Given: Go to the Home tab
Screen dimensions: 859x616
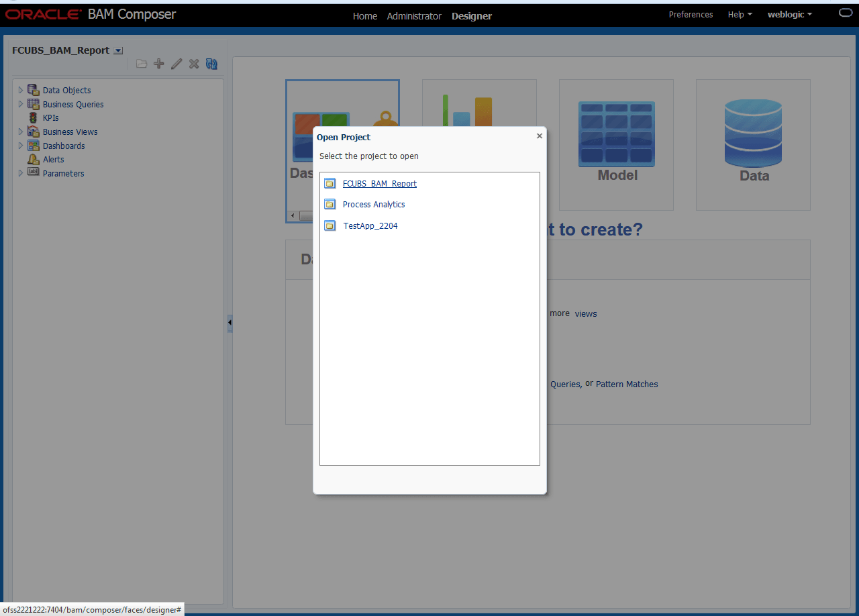Looking at the screenshot, I should pyautogui.click(x=365, y=16).
